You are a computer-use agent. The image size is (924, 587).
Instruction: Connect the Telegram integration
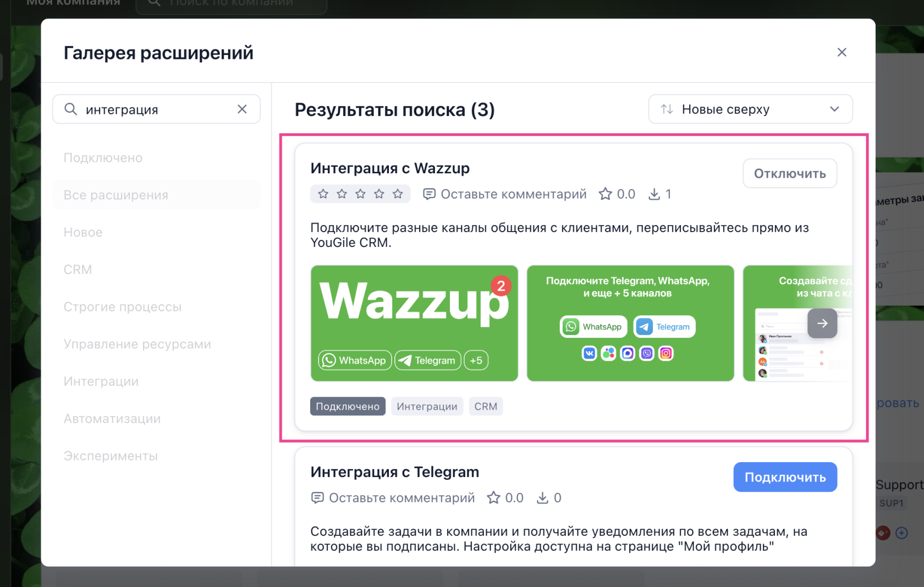[x=785, y=478]
